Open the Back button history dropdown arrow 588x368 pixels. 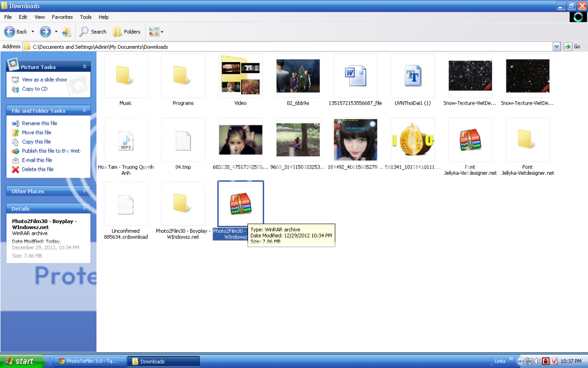33,32
